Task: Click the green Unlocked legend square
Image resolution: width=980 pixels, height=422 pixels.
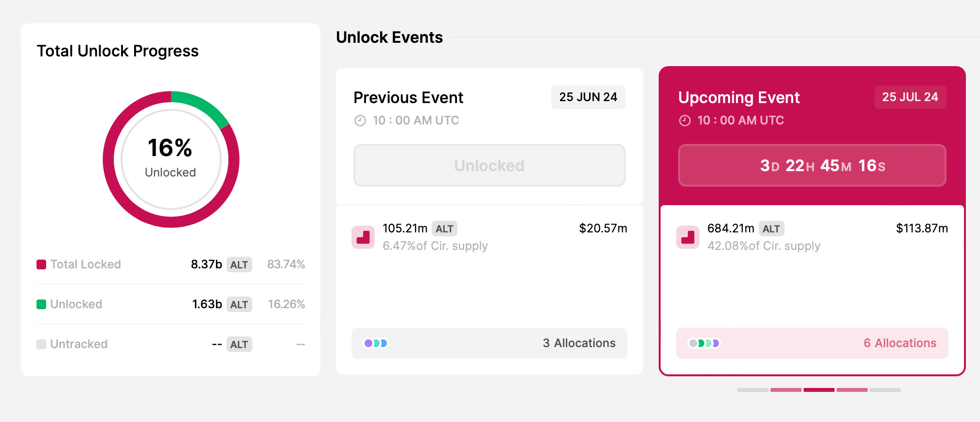Action: click(41, 304)
